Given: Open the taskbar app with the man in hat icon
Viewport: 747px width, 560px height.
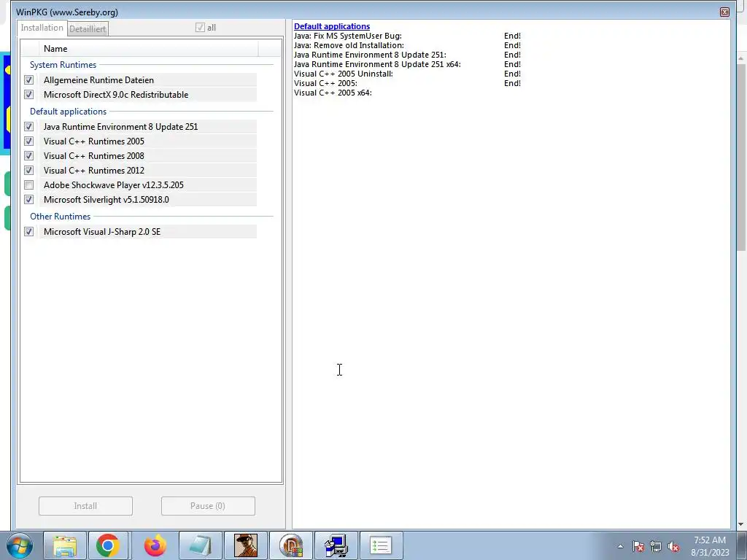Looking at the screenshot, I should tap(246, 545).
